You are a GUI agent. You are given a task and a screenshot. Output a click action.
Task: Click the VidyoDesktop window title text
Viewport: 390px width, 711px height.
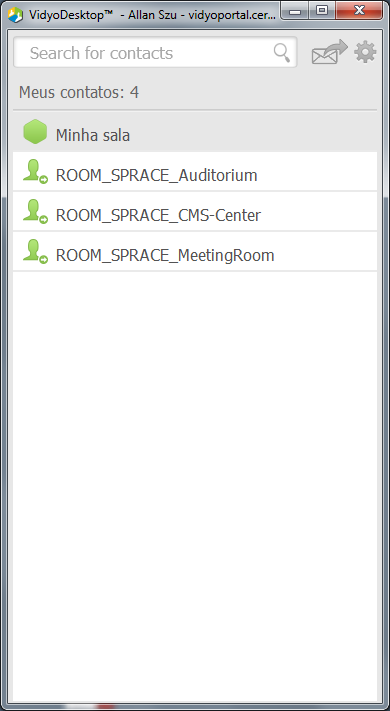[152, 15]
